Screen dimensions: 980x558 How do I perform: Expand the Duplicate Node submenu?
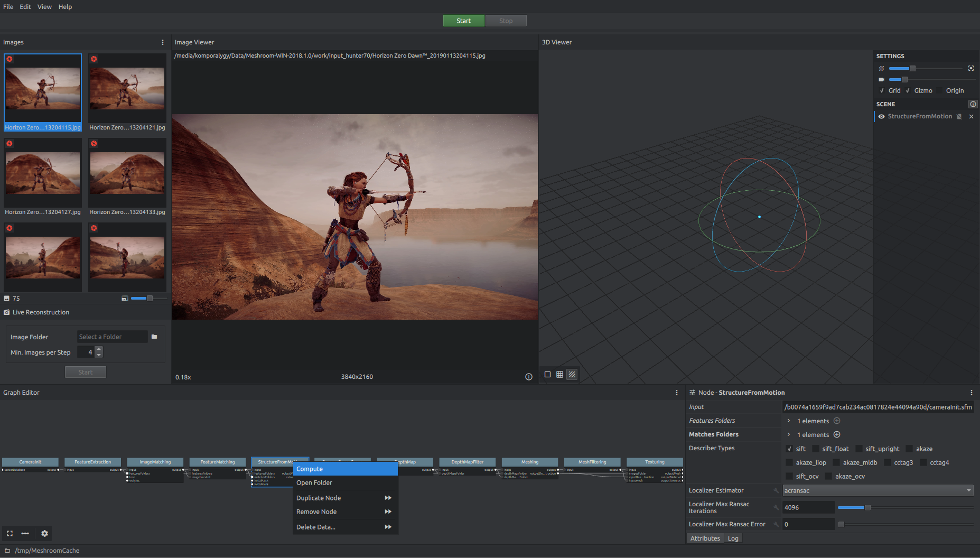pyautogui.click(x=388, y=498)
